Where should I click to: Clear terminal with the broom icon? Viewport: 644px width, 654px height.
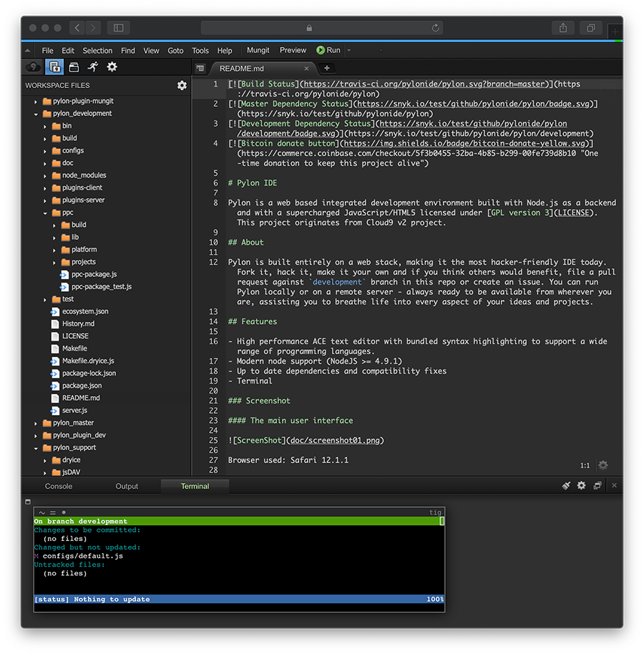point(566,486)
